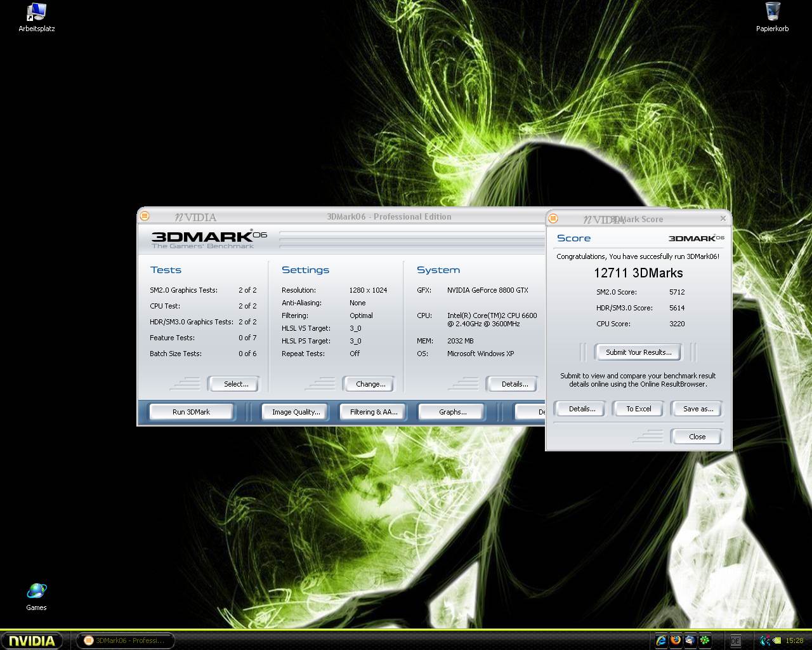
Task: Click the Tests section heading
Action: (166, 270)
